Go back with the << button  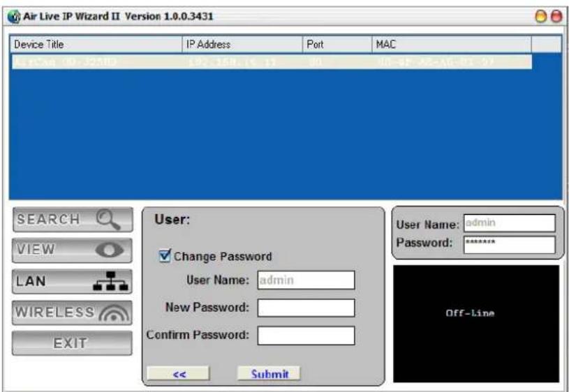point(179,373)
